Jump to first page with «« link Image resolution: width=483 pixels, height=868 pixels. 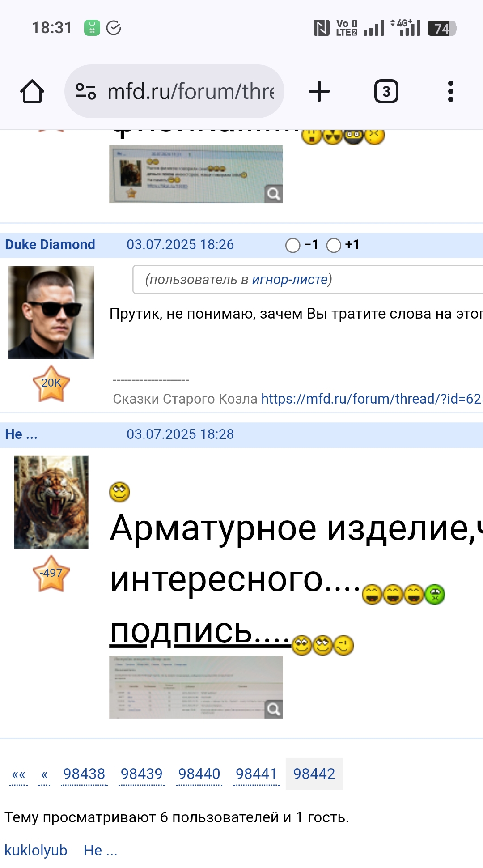[x=19, y=774]
